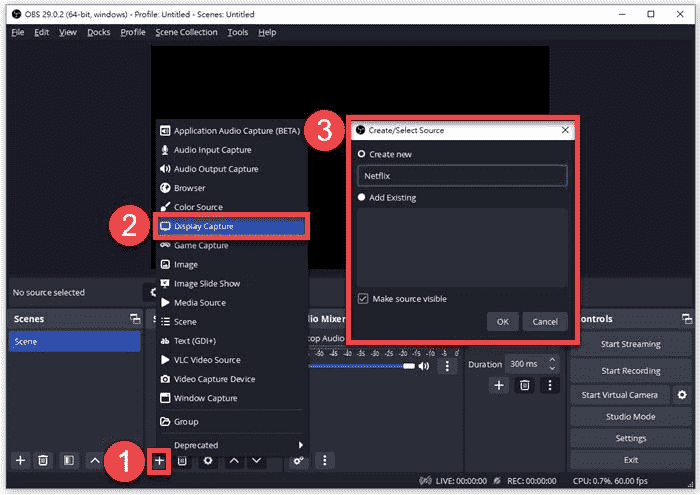Open scene filters icon in Scenes panel
The image size is (700, 495).
click(x=68, y=460)
